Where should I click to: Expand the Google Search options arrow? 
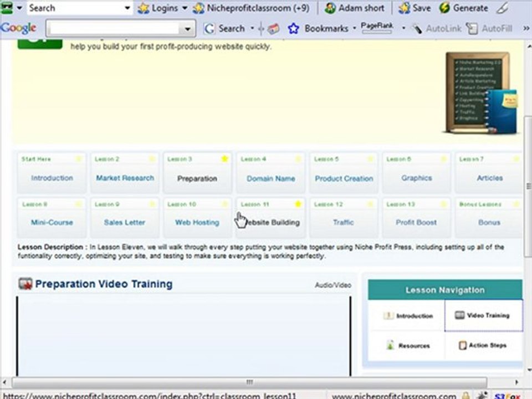tap(252, 28)
